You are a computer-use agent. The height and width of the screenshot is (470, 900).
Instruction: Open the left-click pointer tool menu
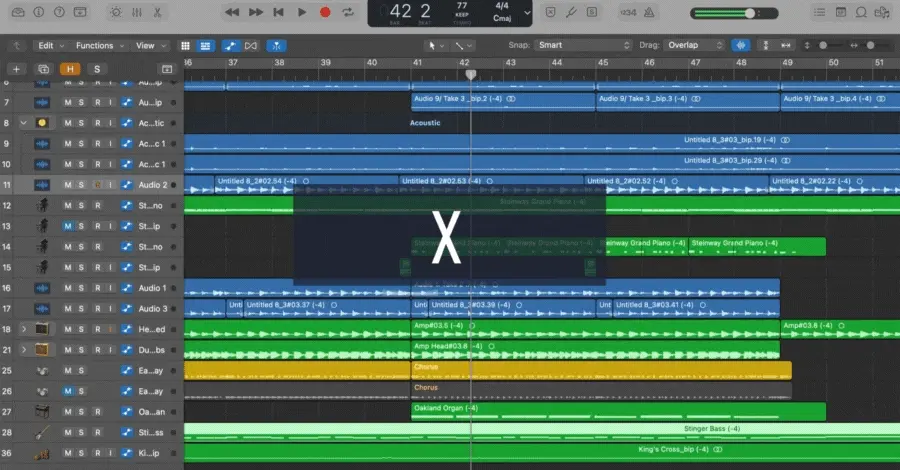pos(436,45)
